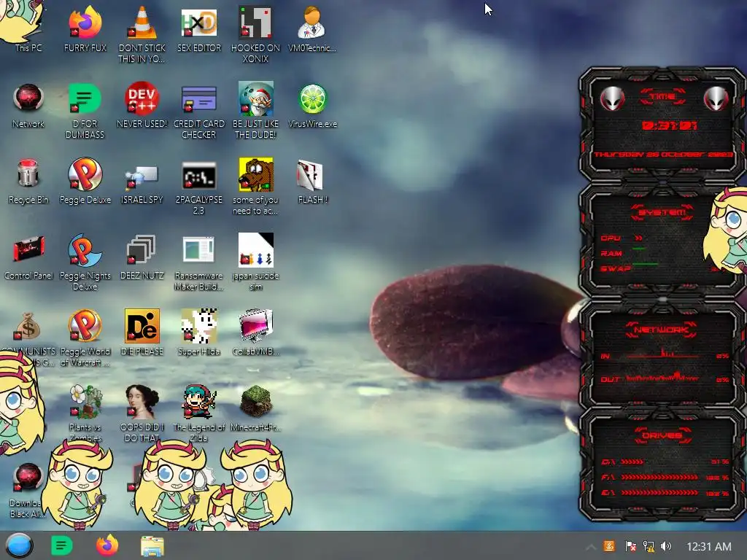Open the NEVER USED! Dev-C++ shortcut
The height and width of the screenshot is (560, 747).
(142, 105)
